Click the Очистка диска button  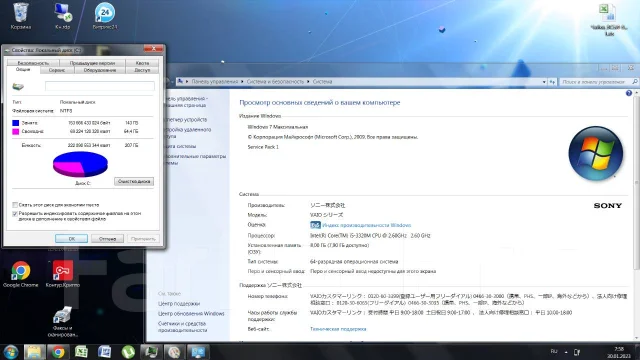coord(134,181)
